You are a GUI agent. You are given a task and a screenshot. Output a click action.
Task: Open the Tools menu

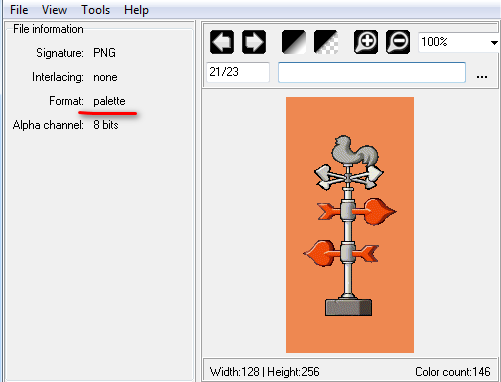click(x=96, y=10)
